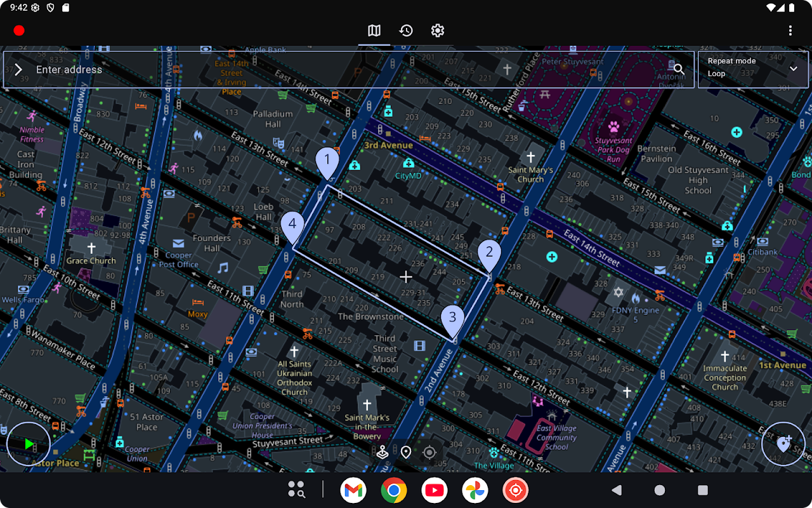
Task: Tap the Immaculate Conception Church label
Action: coord(725,378)
